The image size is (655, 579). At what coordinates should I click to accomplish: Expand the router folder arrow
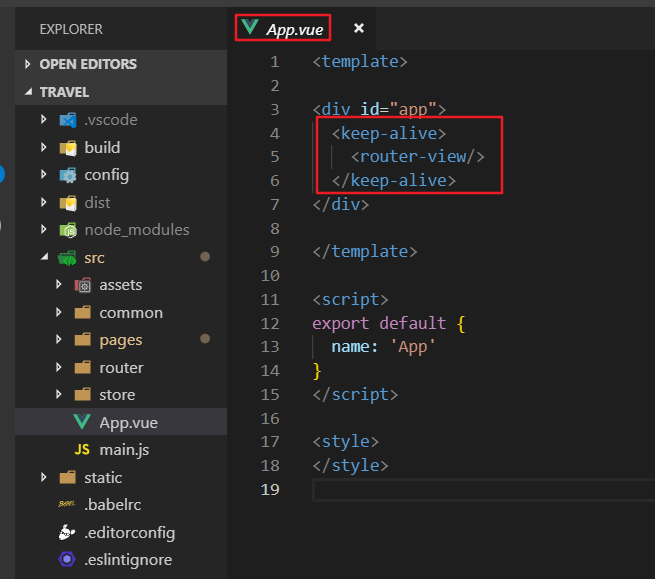point(58,367)
